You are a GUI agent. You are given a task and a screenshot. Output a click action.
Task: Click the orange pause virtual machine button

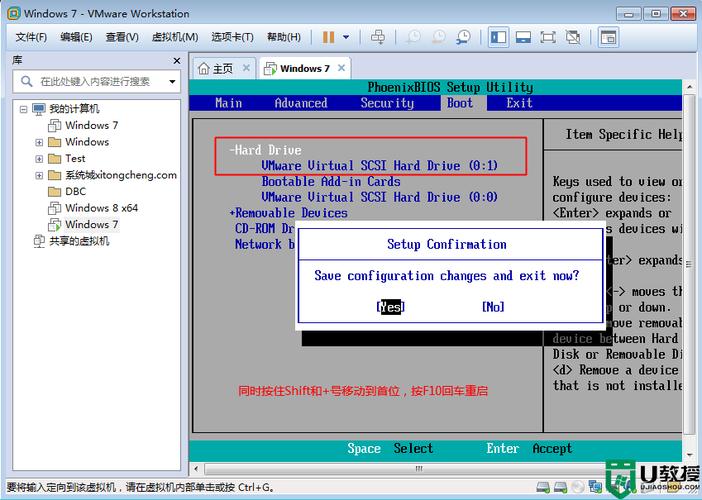click(328, 37)
